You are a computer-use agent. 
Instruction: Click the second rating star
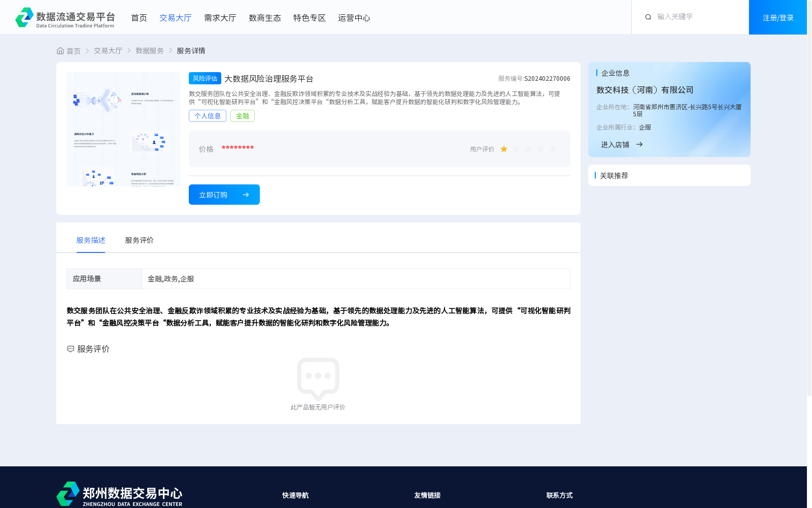[x=516, y=149]
